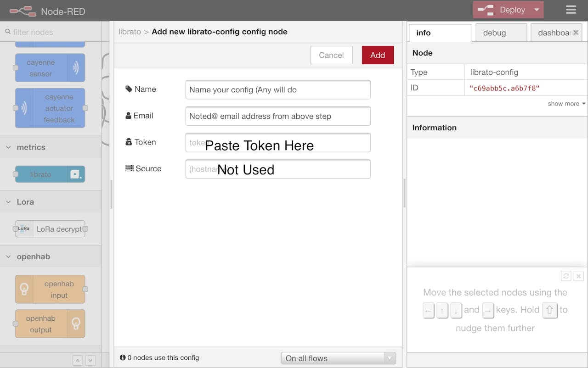The image size is (588, 368).
Task: Select the LoRa decrypt node
Action: [x=50, y=229]
